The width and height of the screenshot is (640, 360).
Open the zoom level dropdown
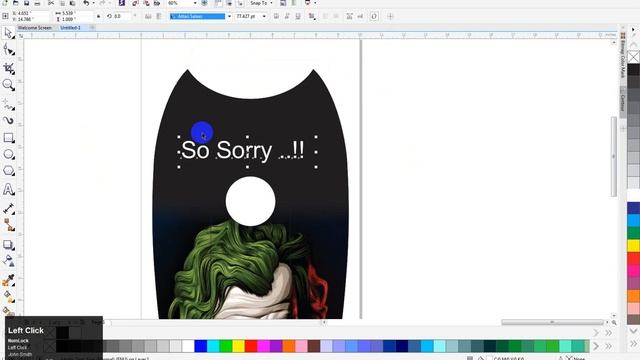tap(195, 3)
